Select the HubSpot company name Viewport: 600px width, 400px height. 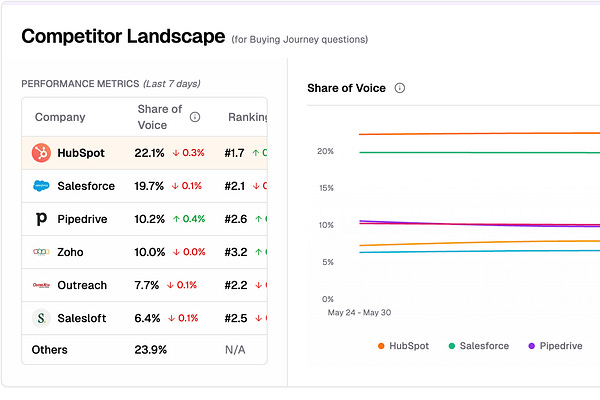click(x=81, y=153)
